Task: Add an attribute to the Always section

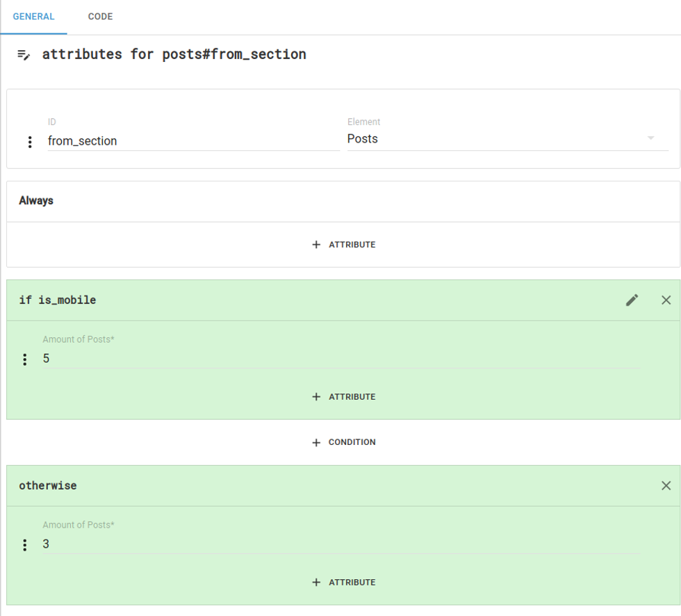Action: tap(343, 245)
